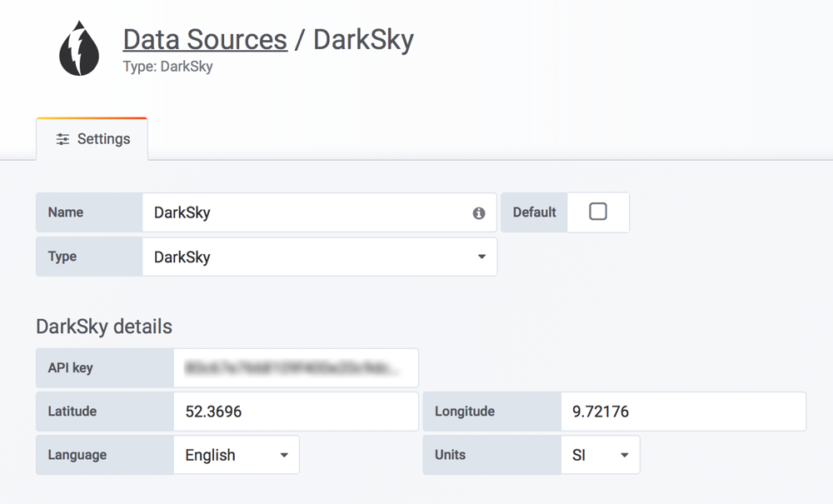
Task: Click the Latitude field with 52.3696
Action: (x=296, y=412)
